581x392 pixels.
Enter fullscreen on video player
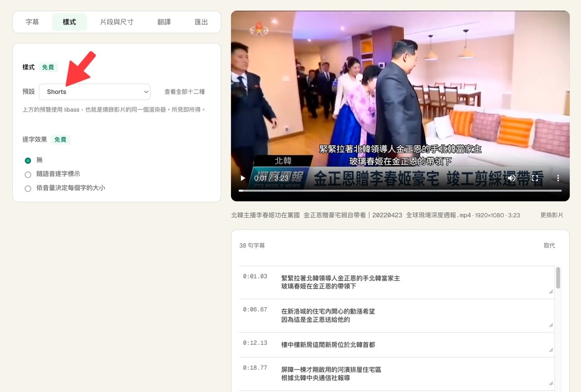click(535, 178)
